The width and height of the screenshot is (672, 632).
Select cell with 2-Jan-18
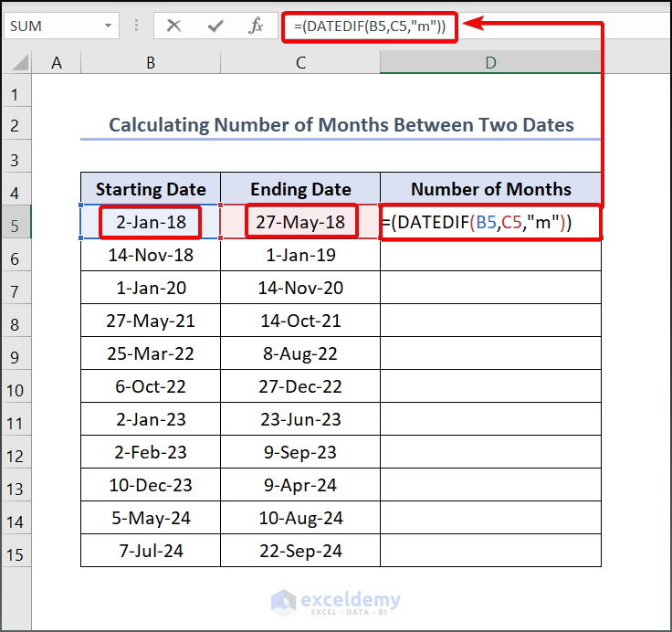coord(151,222)
